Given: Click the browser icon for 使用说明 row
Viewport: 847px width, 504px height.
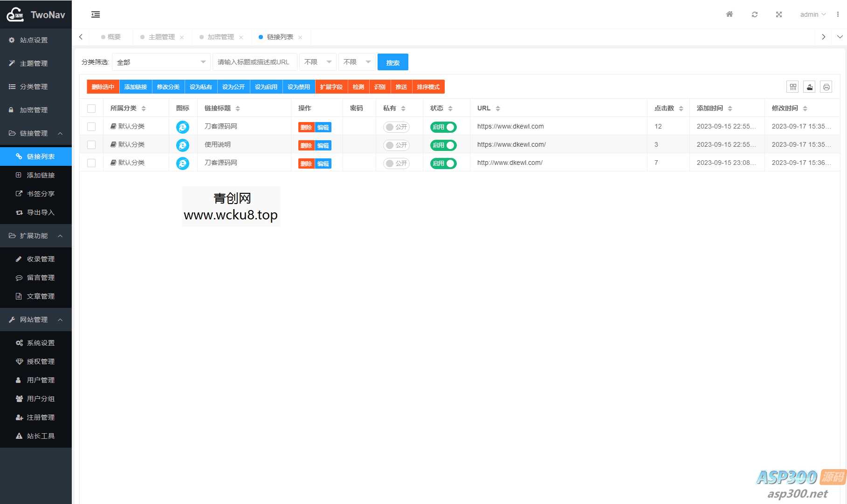Looking at the screenshot, I should [x=182, y=145].
